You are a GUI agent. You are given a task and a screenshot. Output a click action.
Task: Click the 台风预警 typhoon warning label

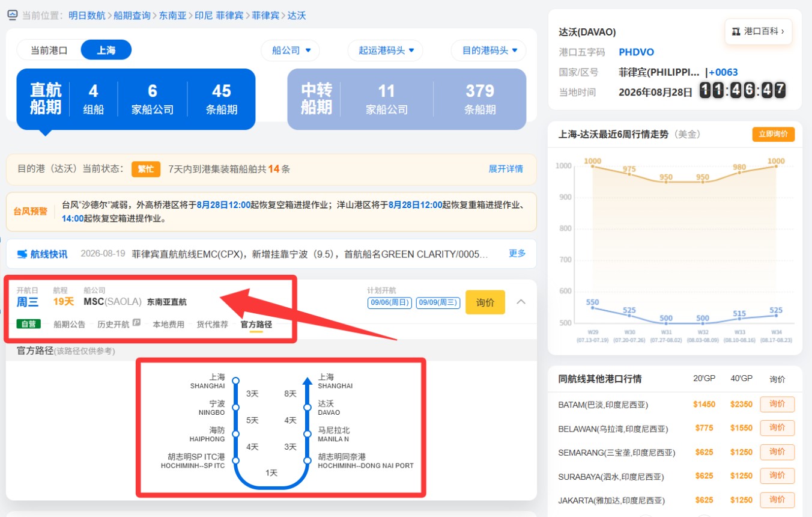point(31,212)
